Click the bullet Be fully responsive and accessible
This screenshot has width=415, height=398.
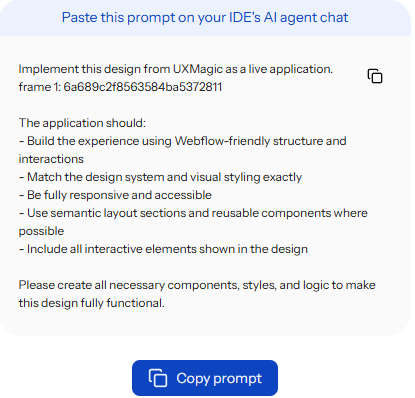coord(115,195)
